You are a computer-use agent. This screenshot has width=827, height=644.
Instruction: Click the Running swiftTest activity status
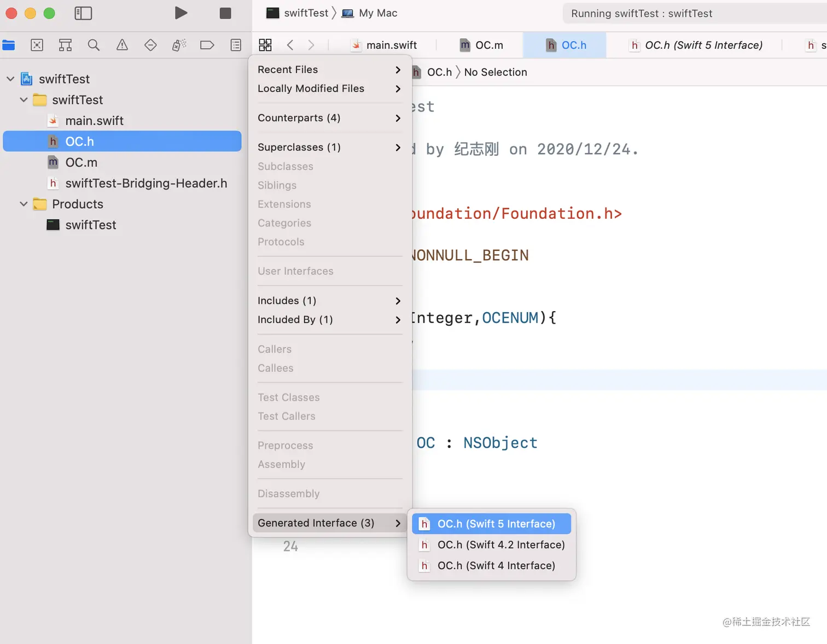tap(642, 14)
